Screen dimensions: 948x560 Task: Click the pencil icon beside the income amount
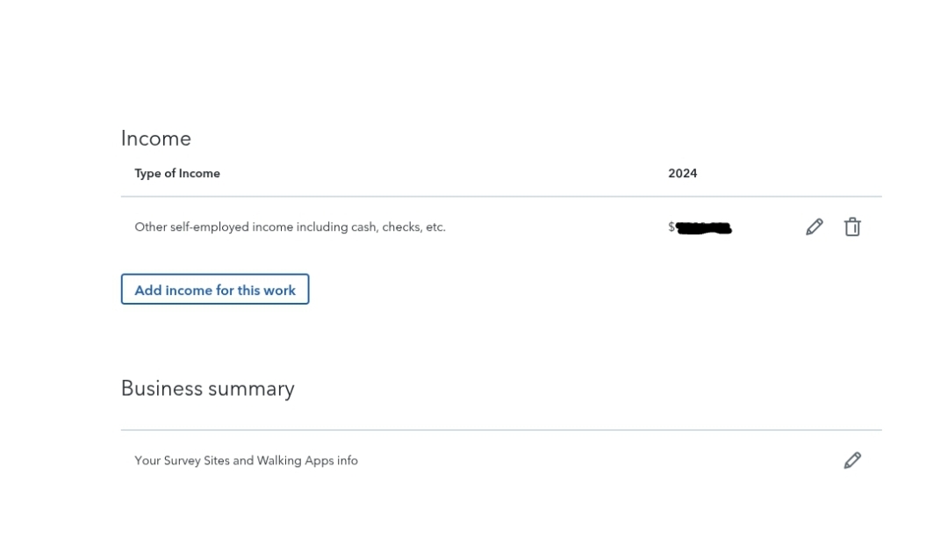tap(814, 226)
